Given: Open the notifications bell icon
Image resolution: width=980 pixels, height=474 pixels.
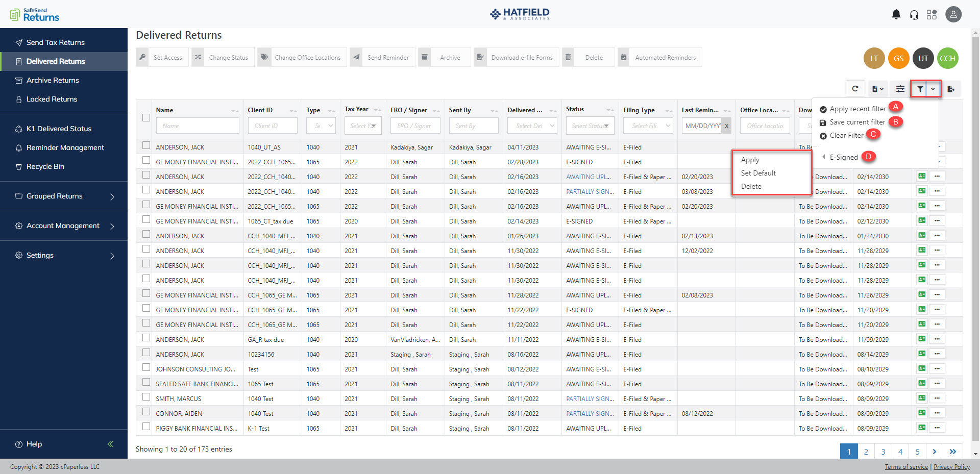Looking at the screenshot, I should pyautogui.click(x=895, y=14).
